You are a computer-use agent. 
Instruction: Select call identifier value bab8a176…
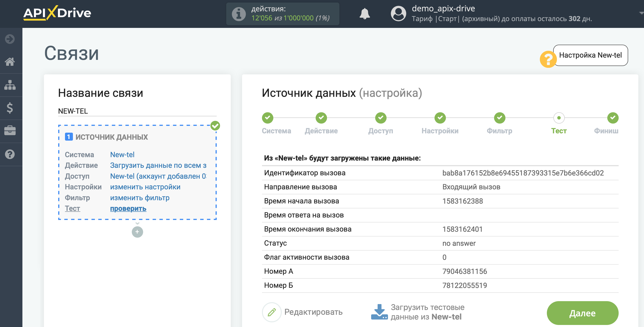(x=523, y=173)
